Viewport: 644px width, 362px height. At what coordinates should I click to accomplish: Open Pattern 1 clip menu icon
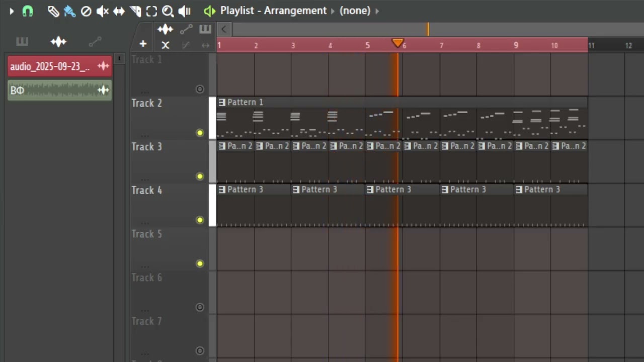pyautogui.click(x=222, y=102)
